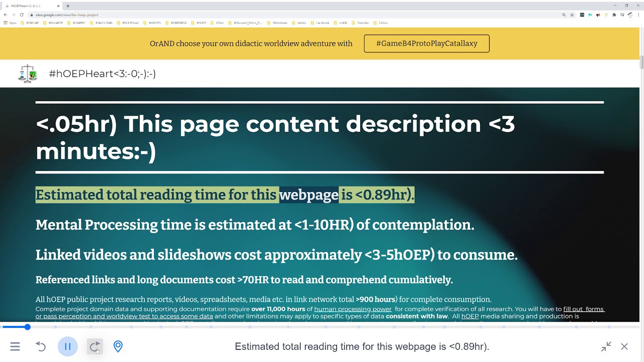Image resolution: width=644 pixels, height=362 pixels.
Task: Reload the page with refresh icon
Action: pos(22,15)
